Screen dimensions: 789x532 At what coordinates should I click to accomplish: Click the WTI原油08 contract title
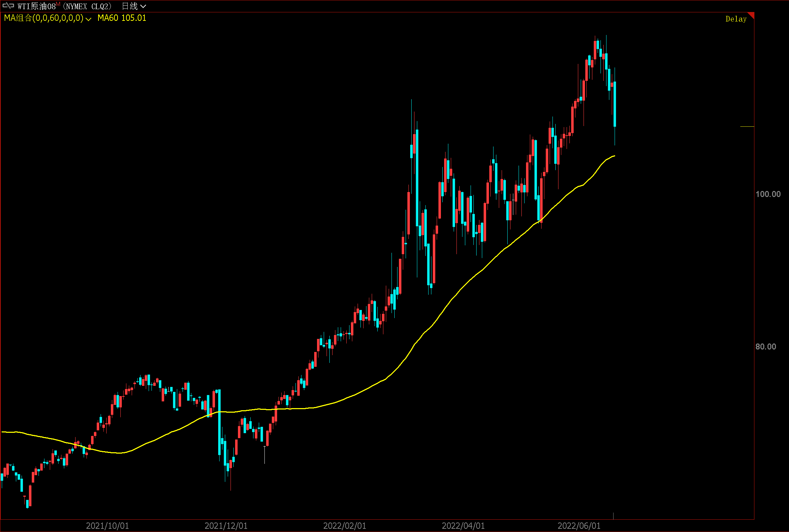pyautogui.click(x=65, y=6)
